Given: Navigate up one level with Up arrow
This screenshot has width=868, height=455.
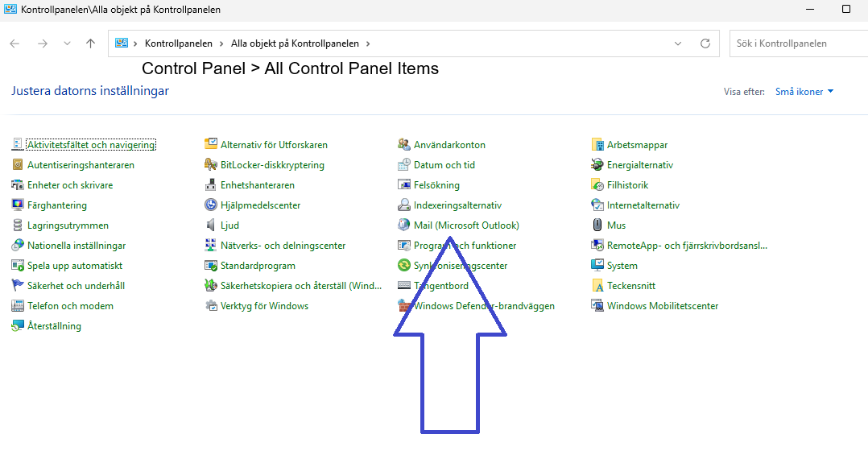Looking at the screenshot, I should [91, 43].
